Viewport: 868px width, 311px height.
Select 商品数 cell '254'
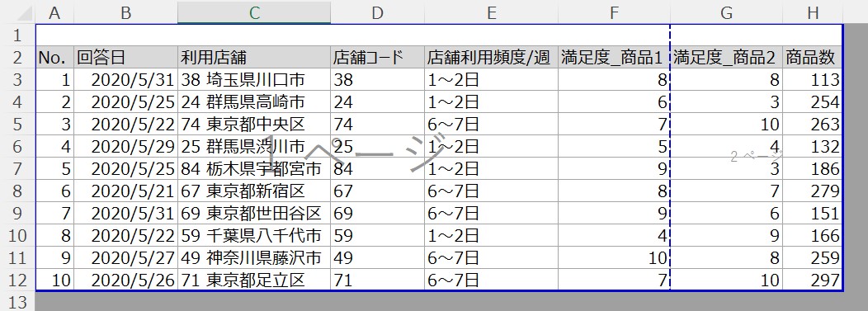(813, 102)
